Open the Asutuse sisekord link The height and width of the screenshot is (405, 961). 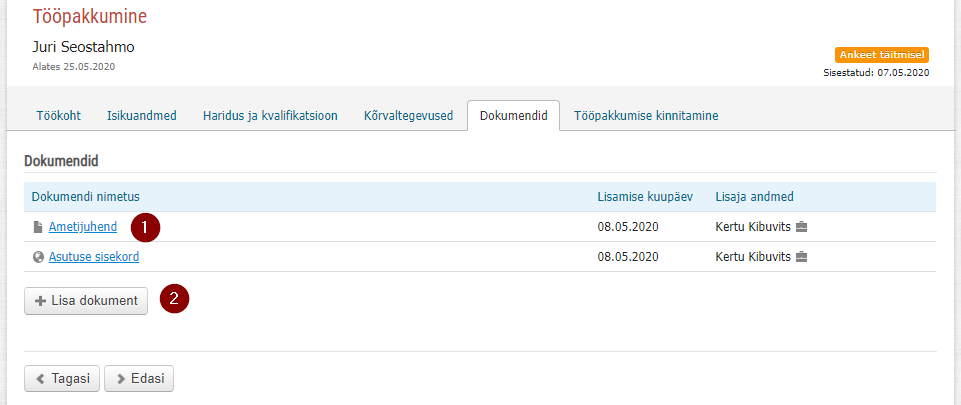(x=94, y=257)
